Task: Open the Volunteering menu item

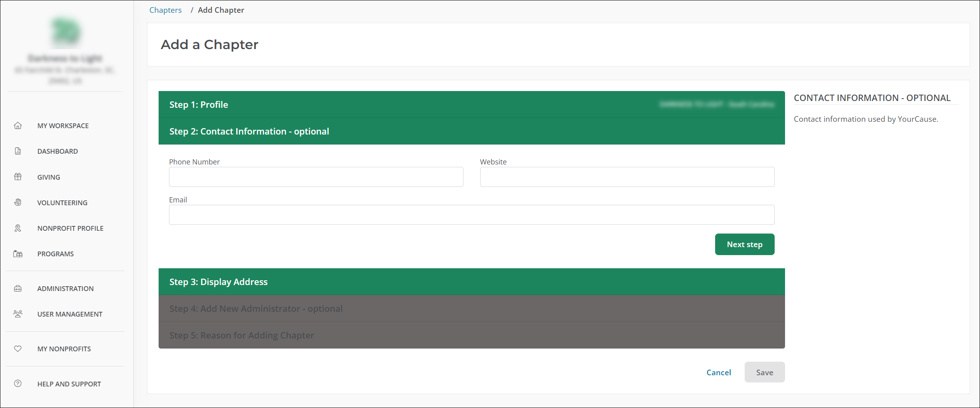Action: [x=62, y=203]
